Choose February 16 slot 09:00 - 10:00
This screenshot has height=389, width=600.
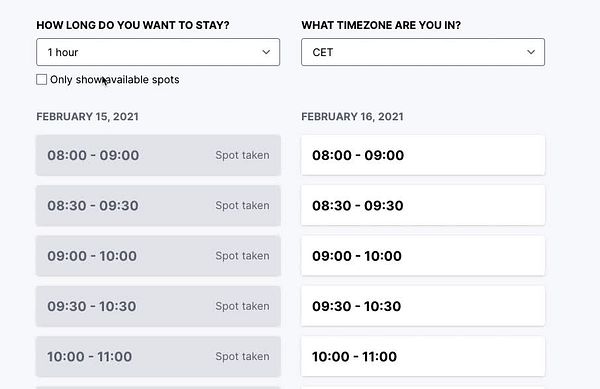click(x=423, y=256)
